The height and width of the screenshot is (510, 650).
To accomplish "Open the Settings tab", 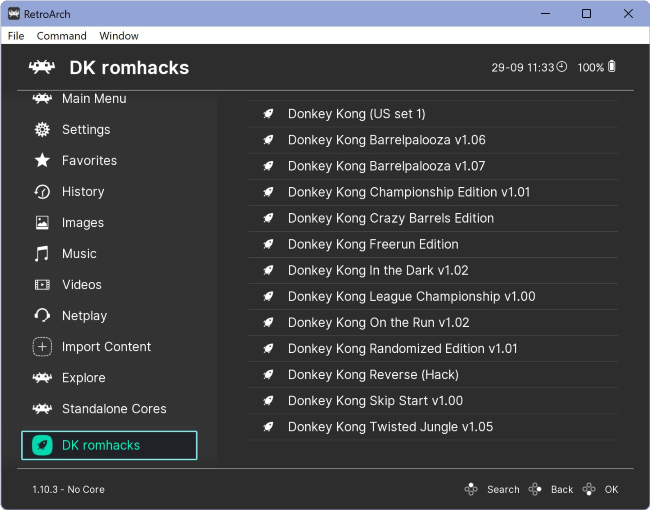I will click(x=109, y=129).
